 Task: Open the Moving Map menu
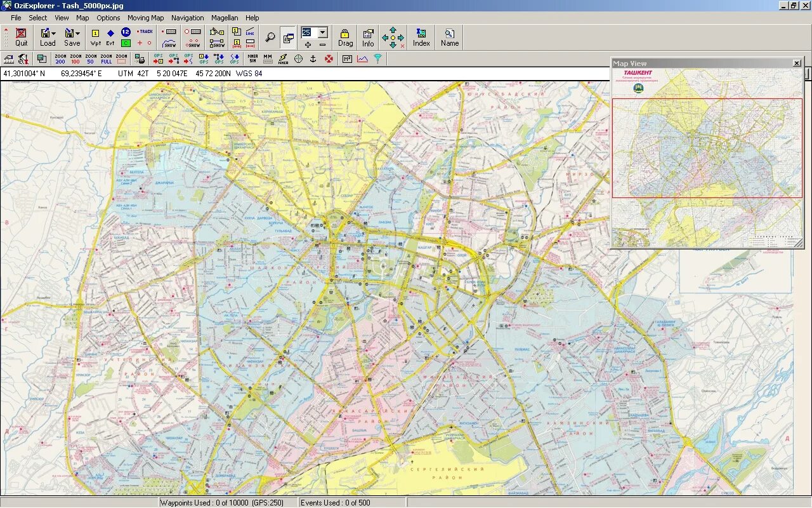(145, 18)
